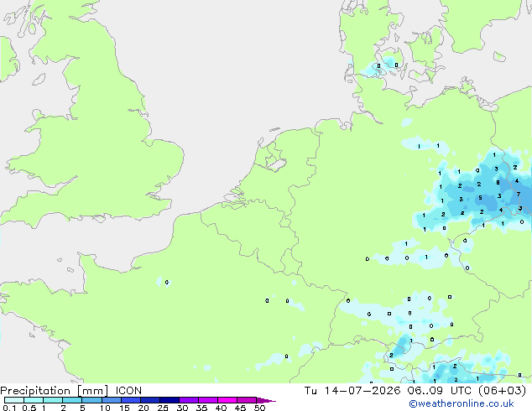Screen dimensions: 532x411
Task: Choose the 25–30 mm dark blue swatch
Action: (x=169, y=400)
